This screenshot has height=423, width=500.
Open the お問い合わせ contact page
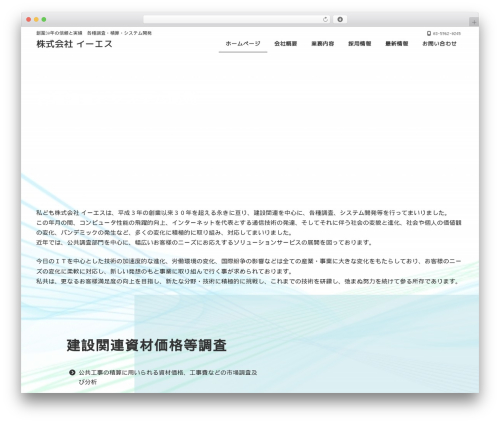pyautogui.click(x=439, y=44)
